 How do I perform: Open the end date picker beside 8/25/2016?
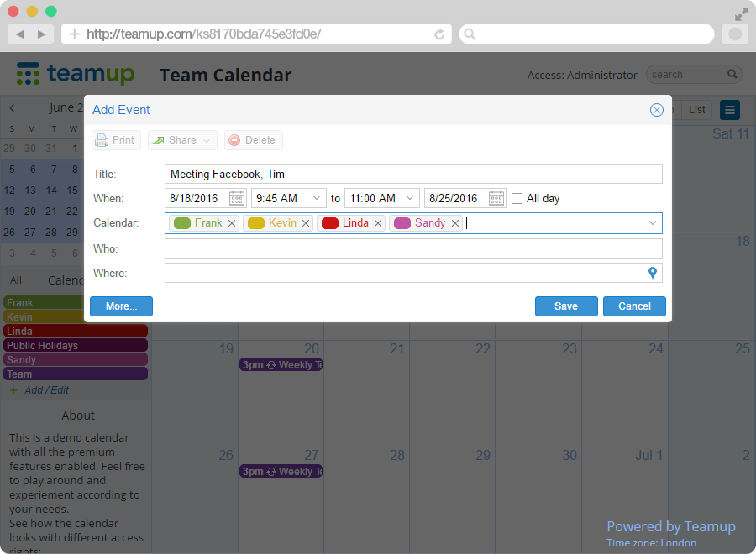496,198
